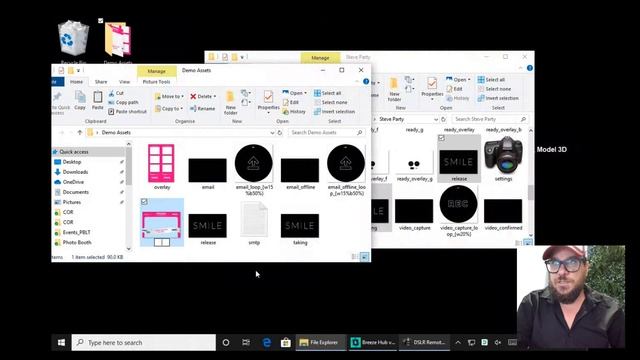Open the Copy to dropdown

click(169, 109)
